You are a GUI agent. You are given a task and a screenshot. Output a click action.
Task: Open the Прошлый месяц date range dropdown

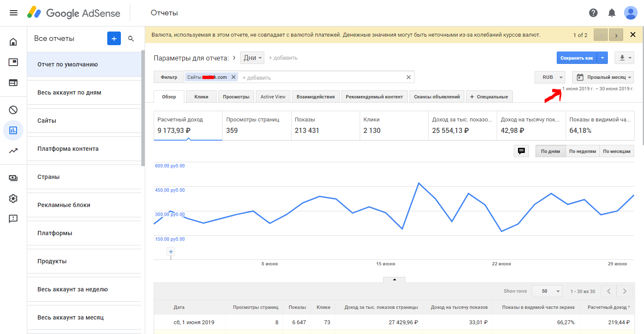click(x=603, y=78)
